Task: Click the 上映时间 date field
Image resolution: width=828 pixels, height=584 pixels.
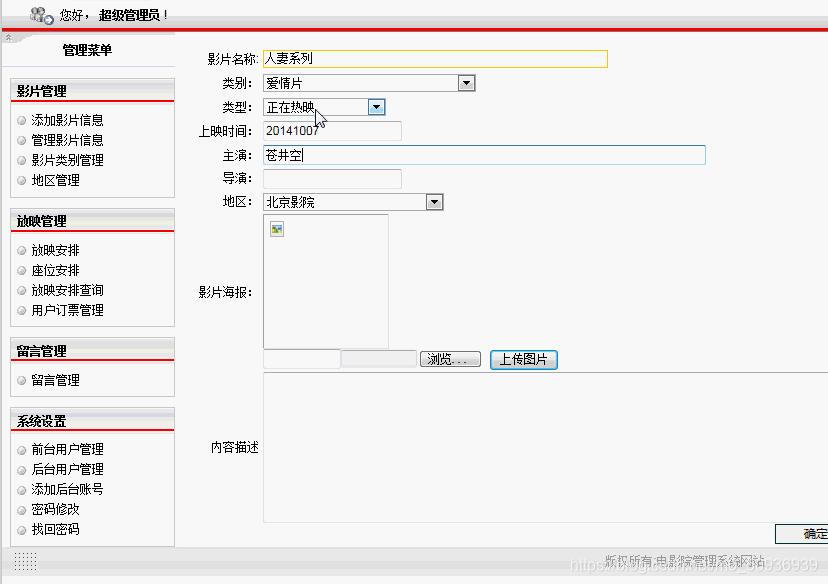Action: pyautogui.click(x=332, y=131)
